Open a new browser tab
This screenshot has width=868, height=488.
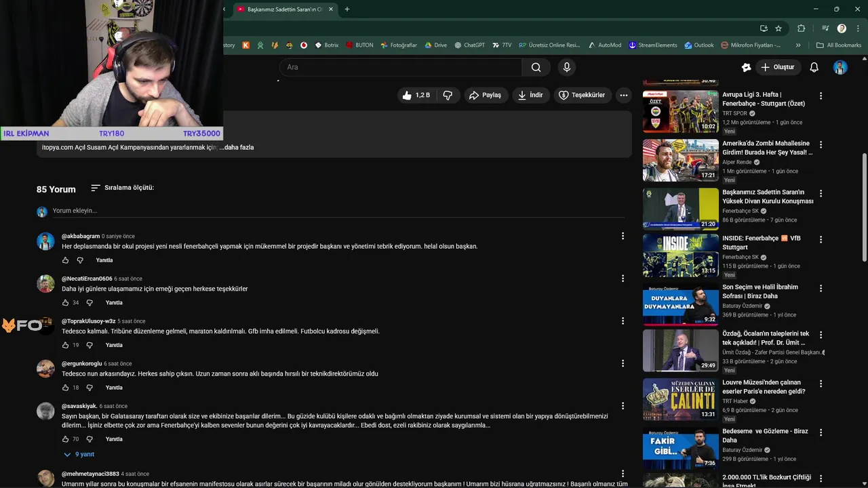click(347, 9)
